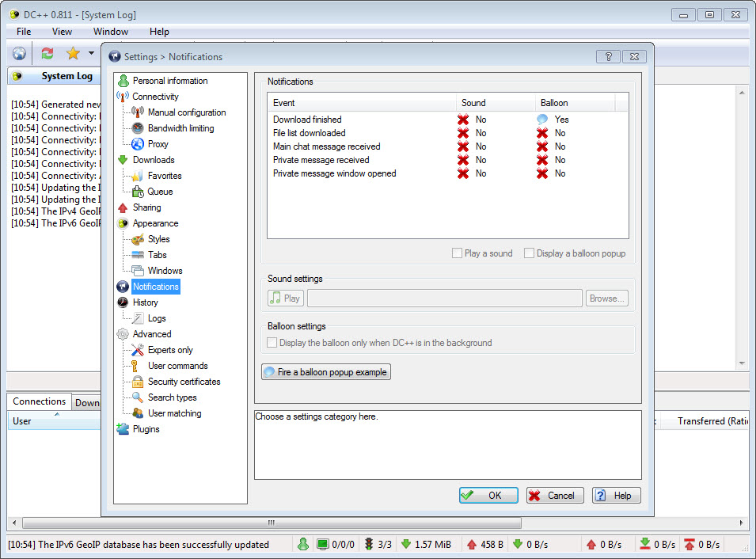Screen dimensions: 756x559
Task: Open the Help menu
Action: pyautogui.click(x=159, y=32)
